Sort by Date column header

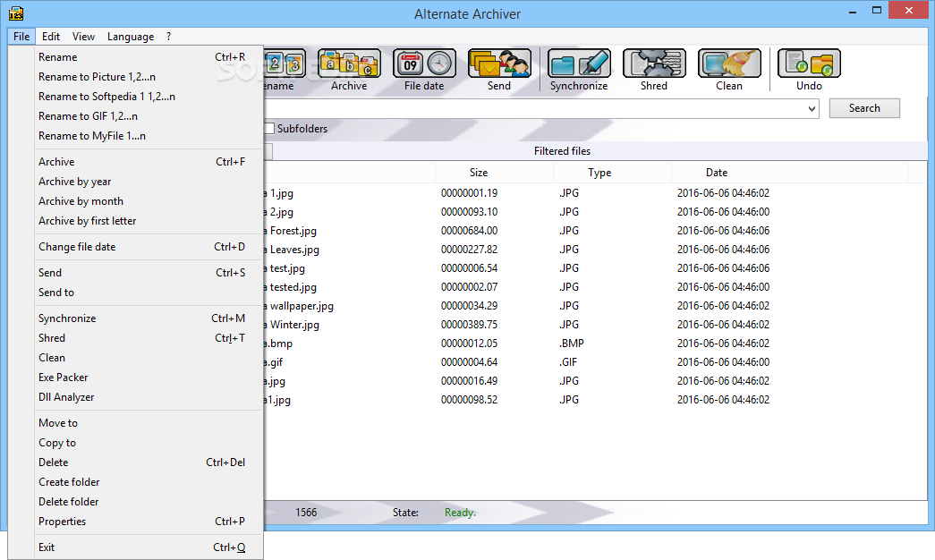789,173
